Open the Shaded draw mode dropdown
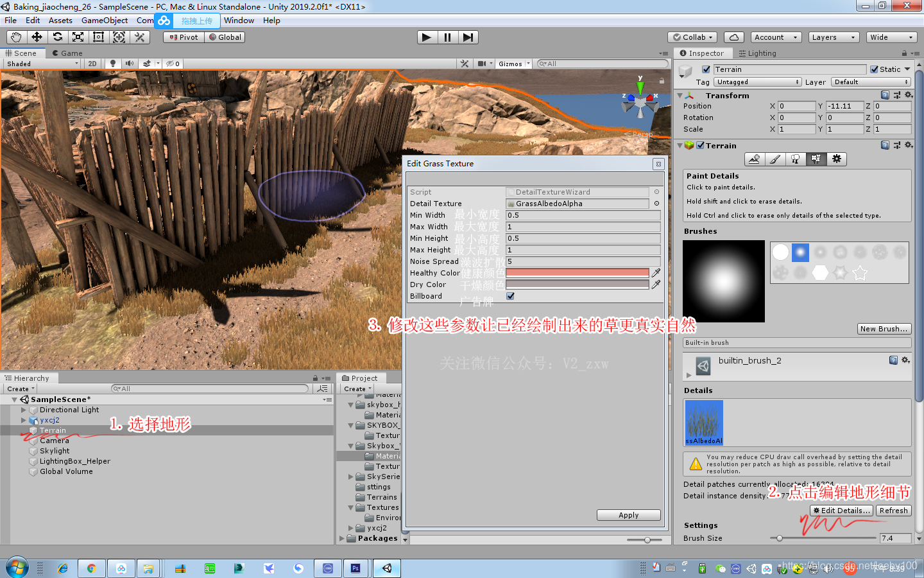 [42, 64]
